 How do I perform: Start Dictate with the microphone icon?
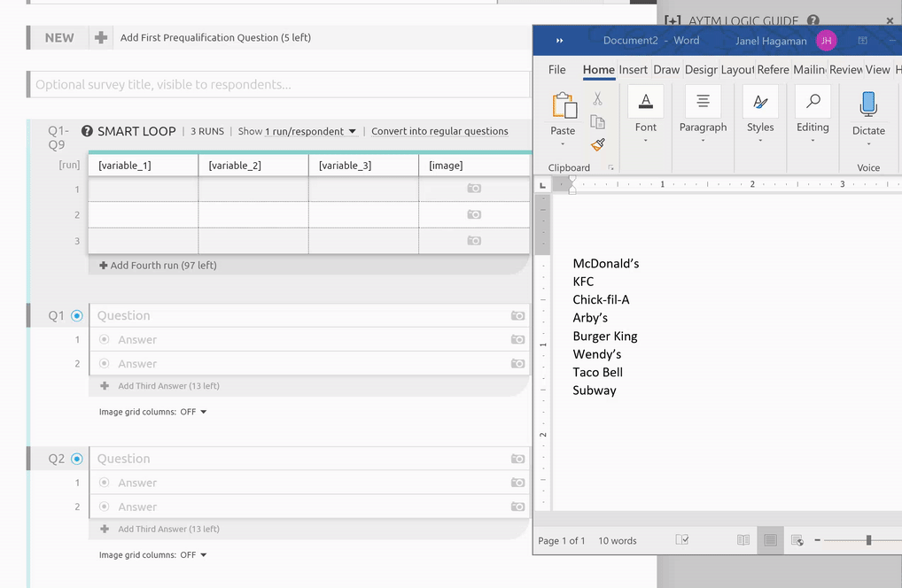click(x=868, y=104)
